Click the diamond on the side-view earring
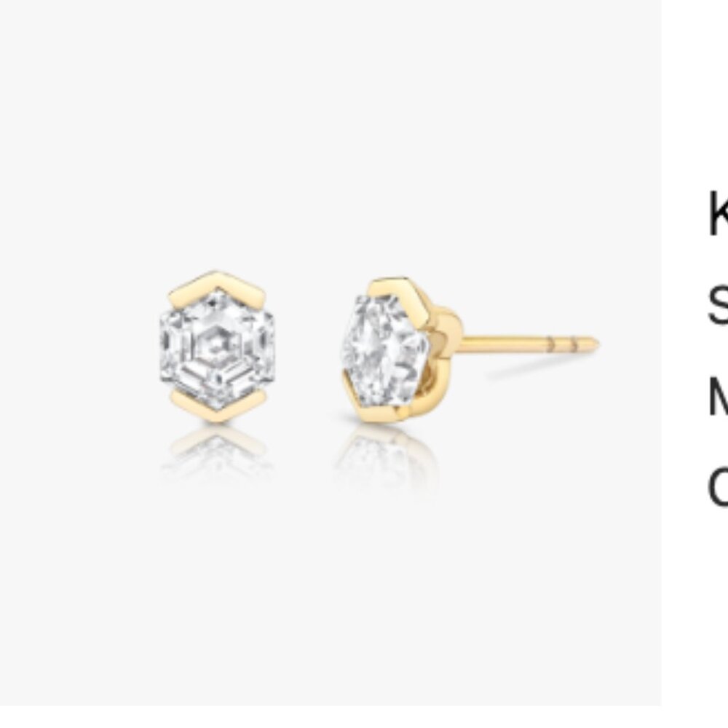This screenshot has height=728, width=728. [x=384, y=349]
